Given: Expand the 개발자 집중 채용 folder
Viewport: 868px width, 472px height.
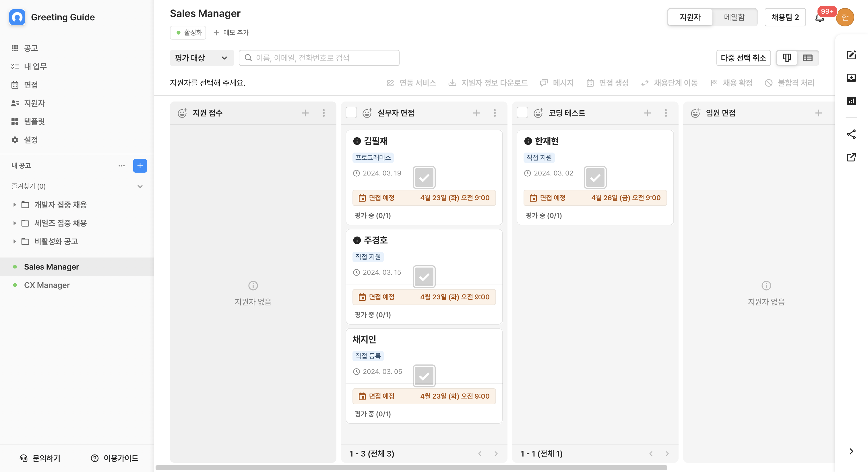Looking at the screenshot, I should (x=14, y=205).
